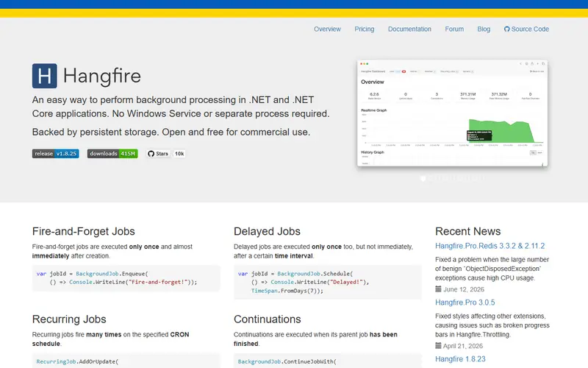Click TimeSpan.FromDays(7) in the Delayed code

[287, 291]
